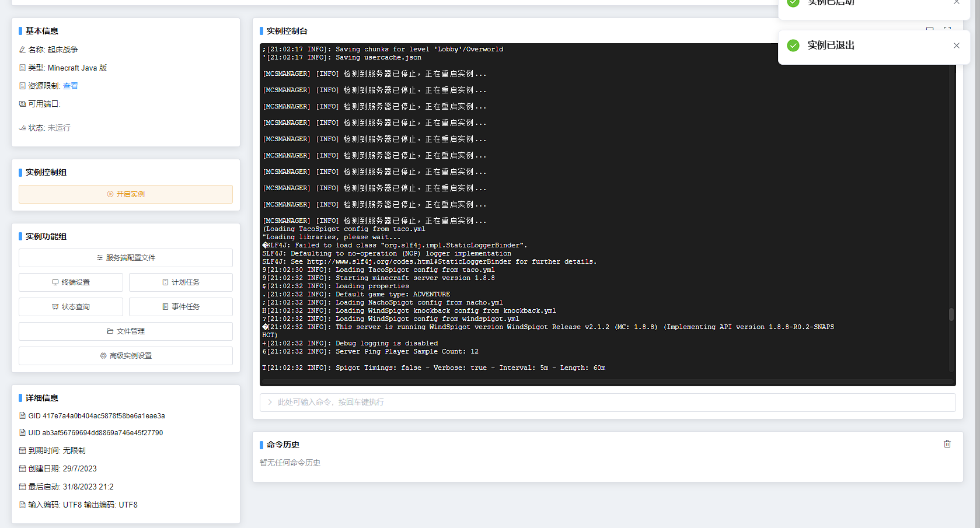Expand the console to fullscreen

[947, 28]
